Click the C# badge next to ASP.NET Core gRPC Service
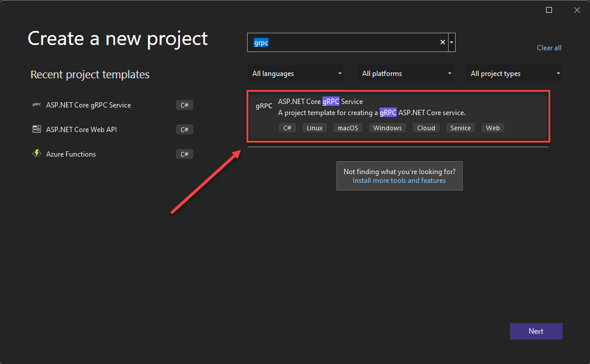This screenshot has height=364, width=590. coord(184,105)
